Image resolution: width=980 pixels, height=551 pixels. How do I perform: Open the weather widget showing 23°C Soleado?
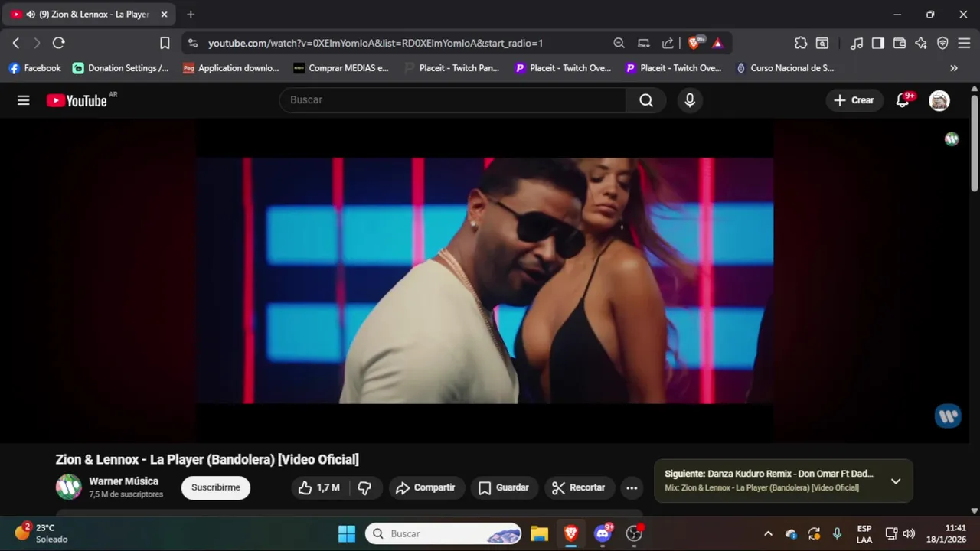[x=41, y=533]
